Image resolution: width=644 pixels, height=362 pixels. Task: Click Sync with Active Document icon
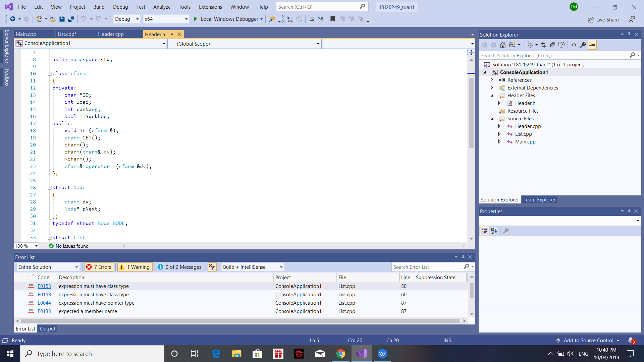[x=543, y=45]
